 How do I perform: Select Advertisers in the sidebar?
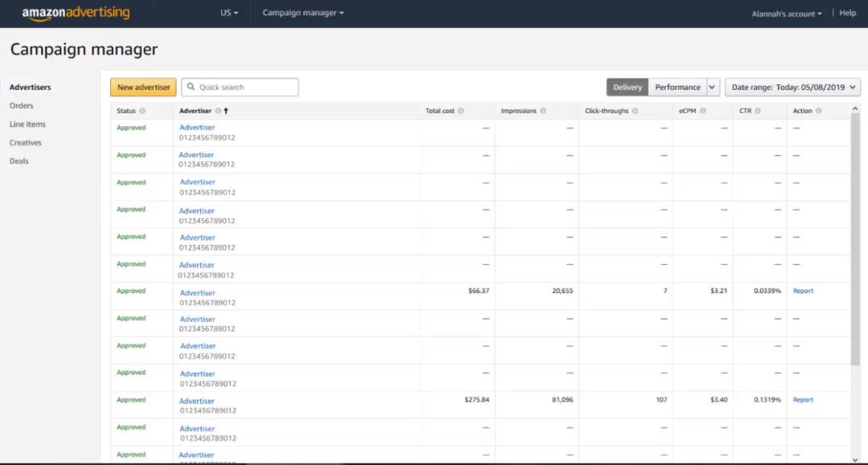tap(30, 87)
